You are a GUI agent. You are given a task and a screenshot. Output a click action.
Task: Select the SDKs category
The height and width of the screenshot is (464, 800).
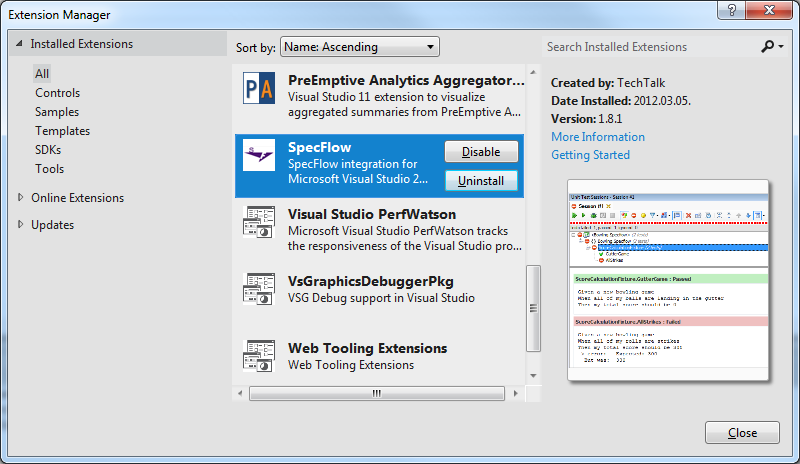coord(48,150)
